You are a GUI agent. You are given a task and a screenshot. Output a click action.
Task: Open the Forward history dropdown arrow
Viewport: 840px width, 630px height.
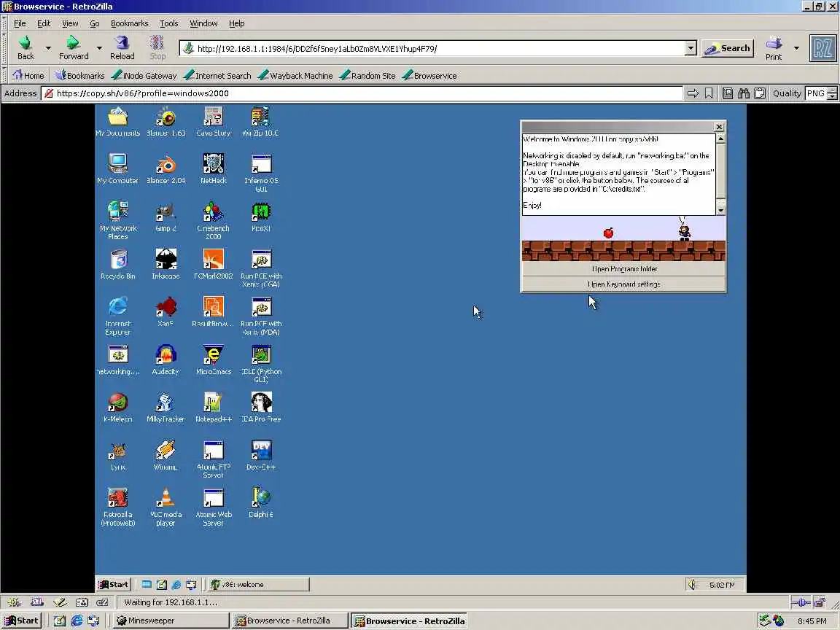(99, 48)
